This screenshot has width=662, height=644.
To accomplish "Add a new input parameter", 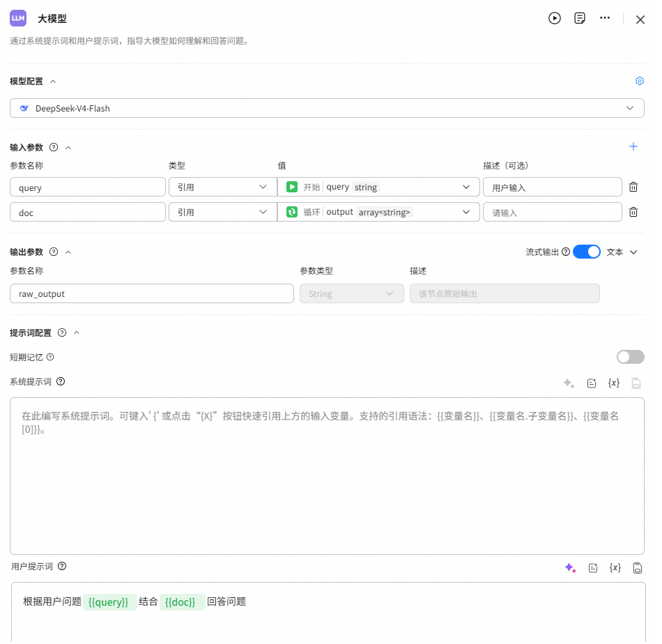I will pos(633,146).
